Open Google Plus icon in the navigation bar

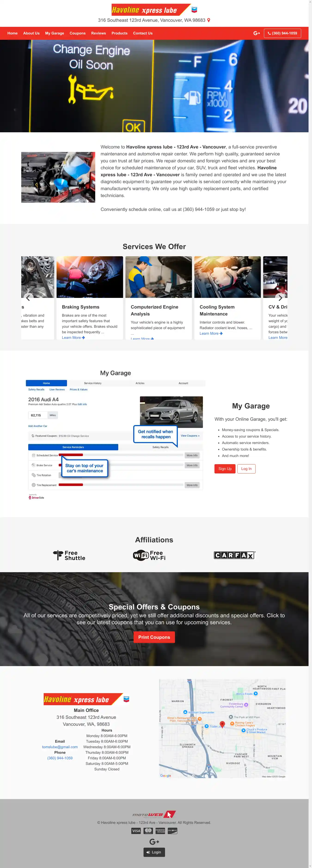point(257,33)
